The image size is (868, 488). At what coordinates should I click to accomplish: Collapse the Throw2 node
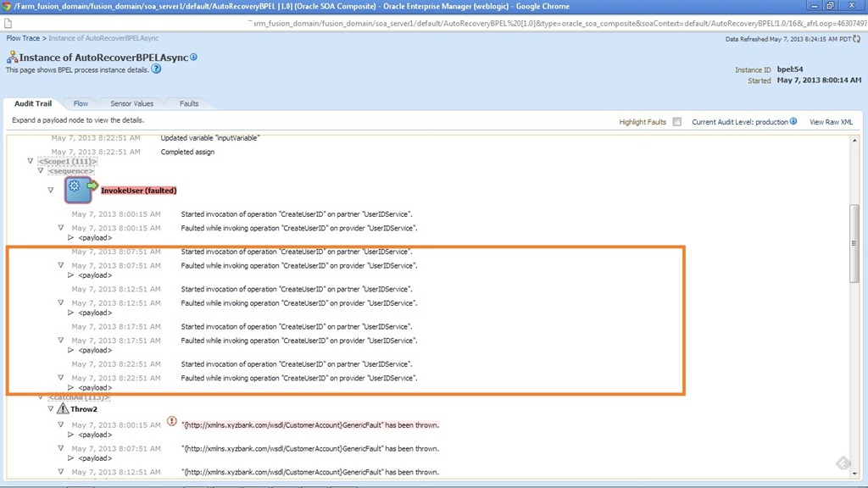pos(51,408)
